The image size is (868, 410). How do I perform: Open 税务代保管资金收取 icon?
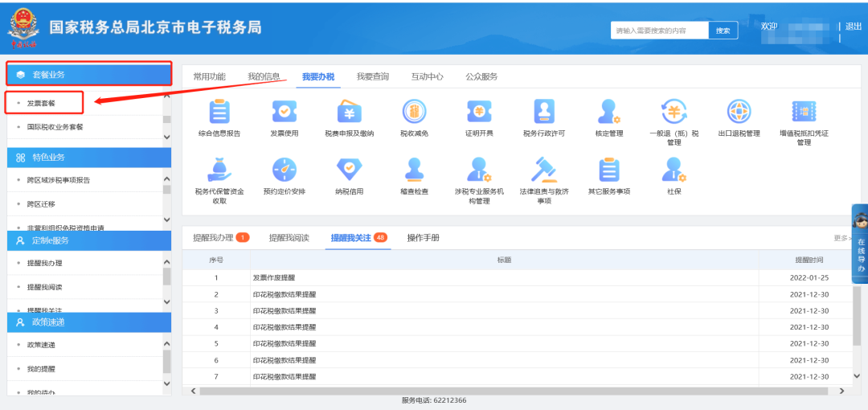tap(219, 170)
